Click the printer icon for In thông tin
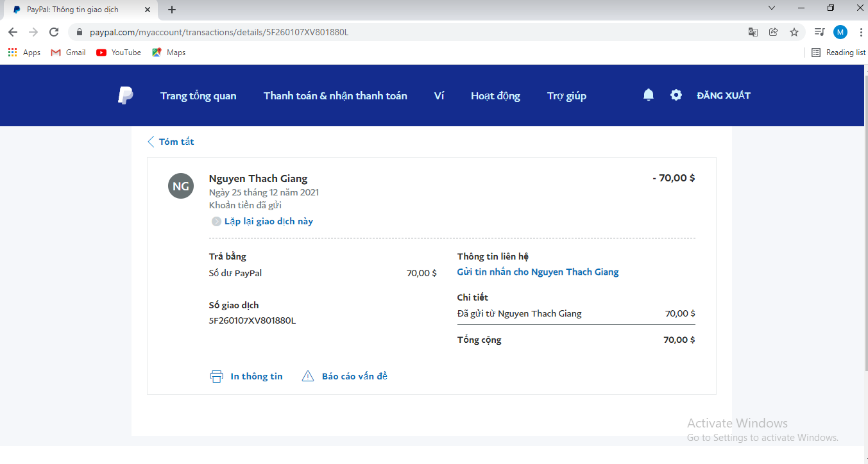Viewport: 868px width, 464px height. click(217, 376)
